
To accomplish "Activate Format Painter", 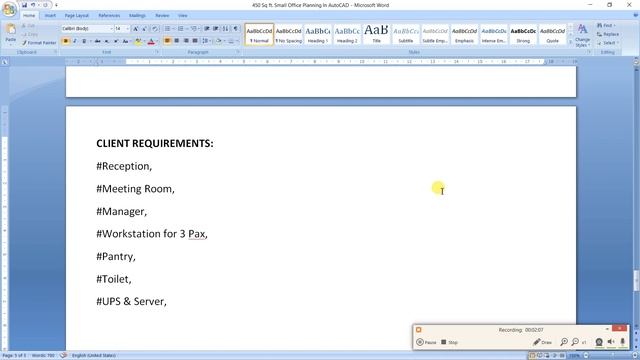I will 39,43.
